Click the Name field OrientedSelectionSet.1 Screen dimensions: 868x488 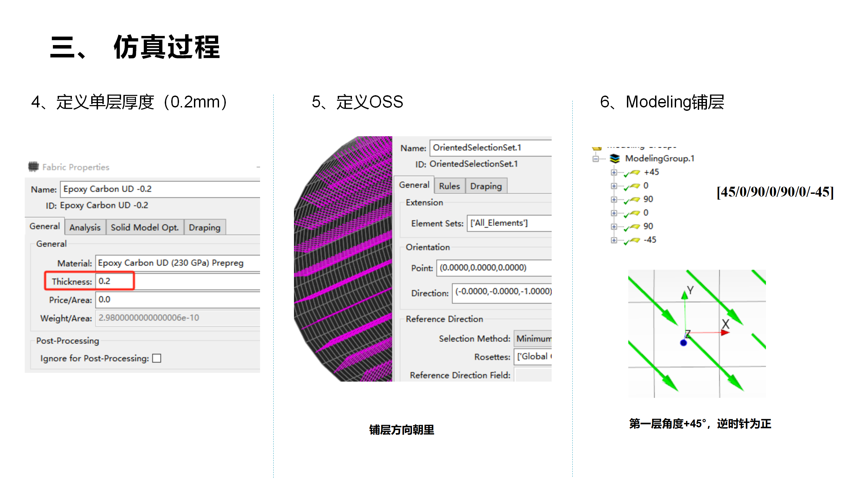point(491,148)
